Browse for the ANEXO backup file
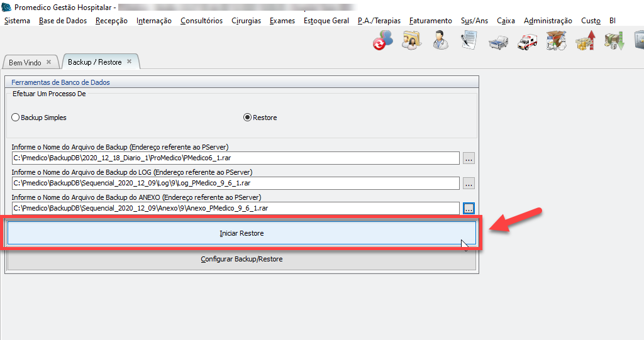This screenshot has width=644, height=340. point(469,208)
